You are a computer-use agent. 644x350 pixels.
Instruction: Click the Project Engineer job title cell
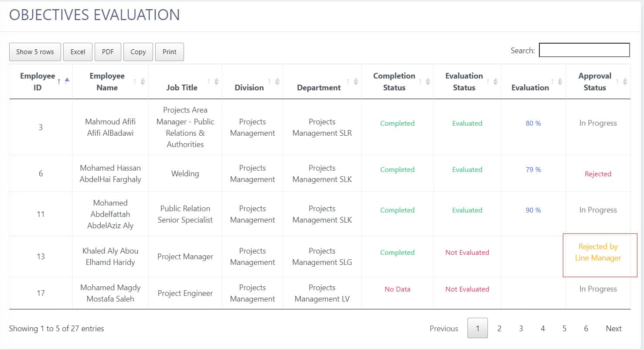(185, 293)
